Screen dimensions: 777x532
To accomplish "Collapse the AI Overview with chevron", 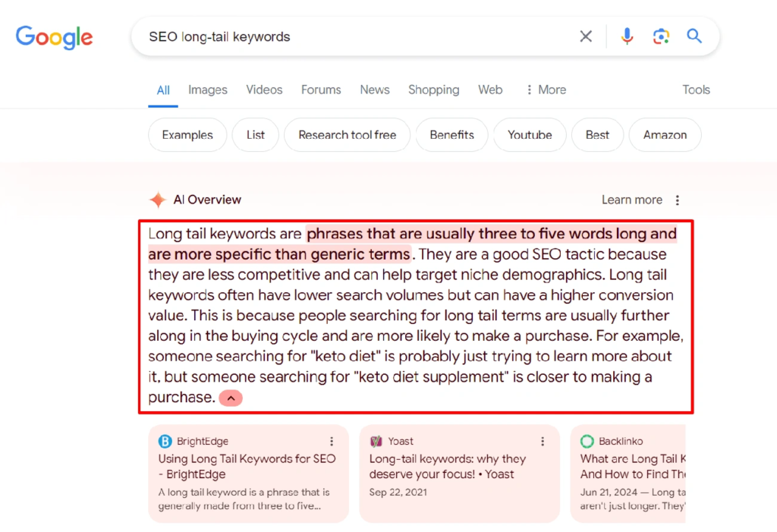I will coord(231,398).
